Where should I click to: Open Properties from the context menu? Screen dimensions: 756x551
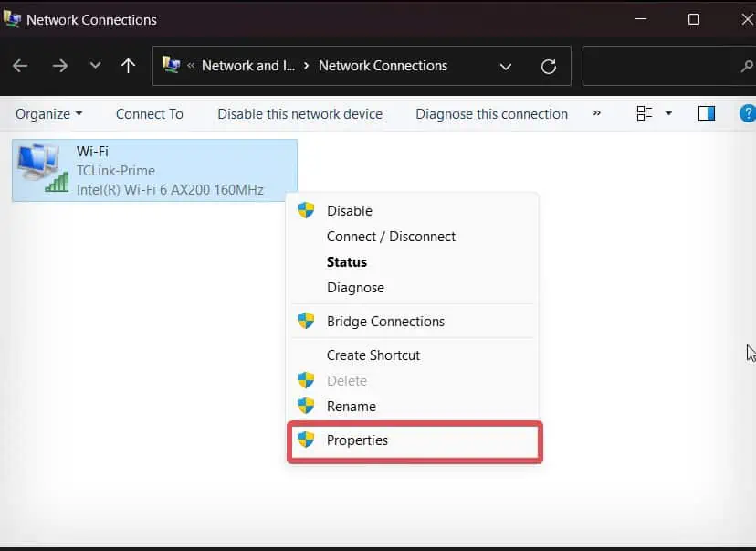(x=415, y=440)
